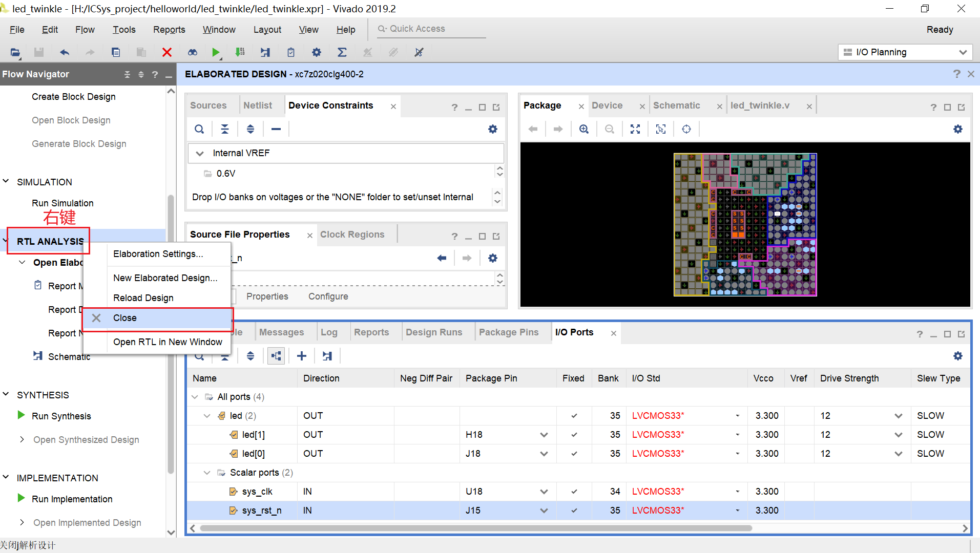Open Source File Properties settings gear

tap(493, 258)
